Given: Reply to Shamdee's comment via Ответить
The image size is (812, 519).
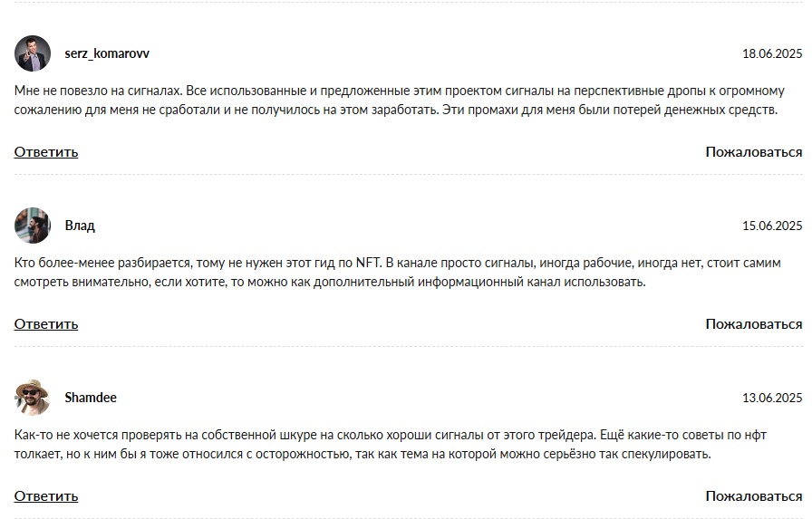Looking at the screenshot, I should [x=46, y=496].
